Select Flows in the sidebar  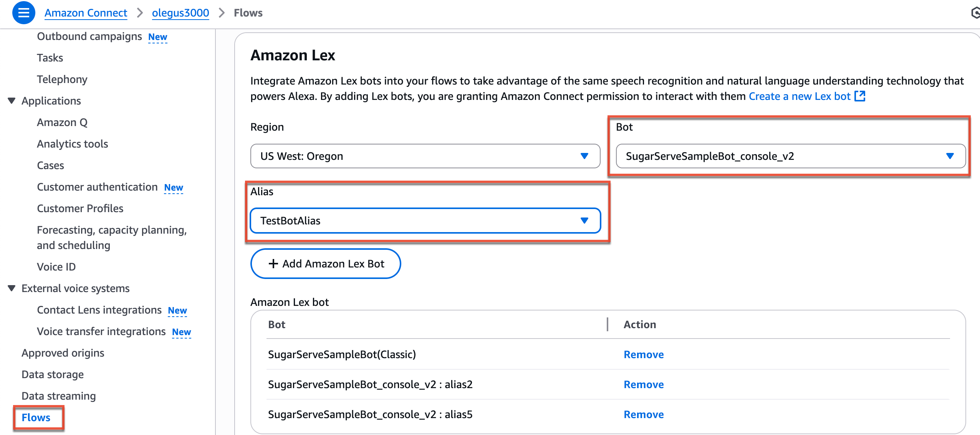[x=36, y=417]
